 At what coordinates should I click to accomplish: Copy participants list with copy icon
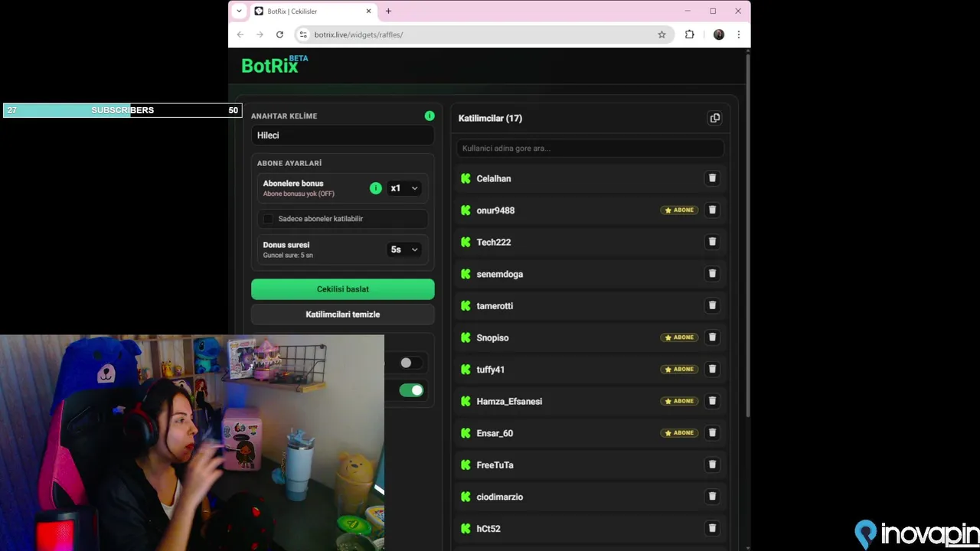(x=715, y=118)
